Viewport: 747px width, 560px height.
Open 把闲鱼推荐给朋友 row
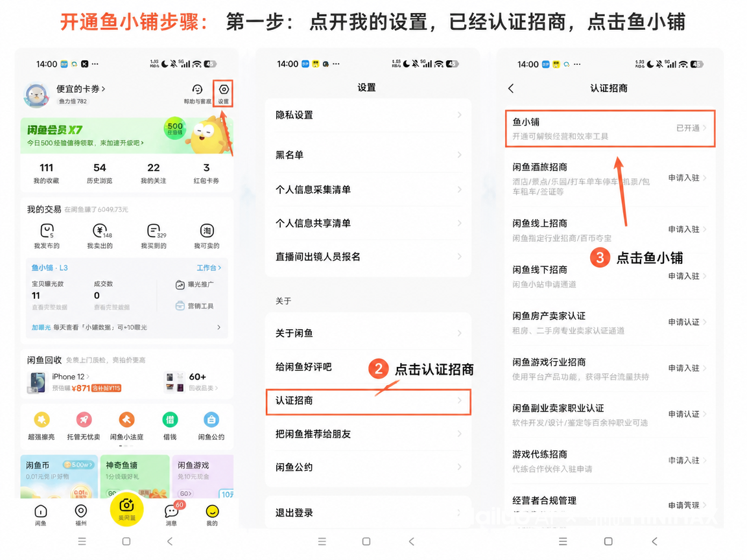[368, 434]
